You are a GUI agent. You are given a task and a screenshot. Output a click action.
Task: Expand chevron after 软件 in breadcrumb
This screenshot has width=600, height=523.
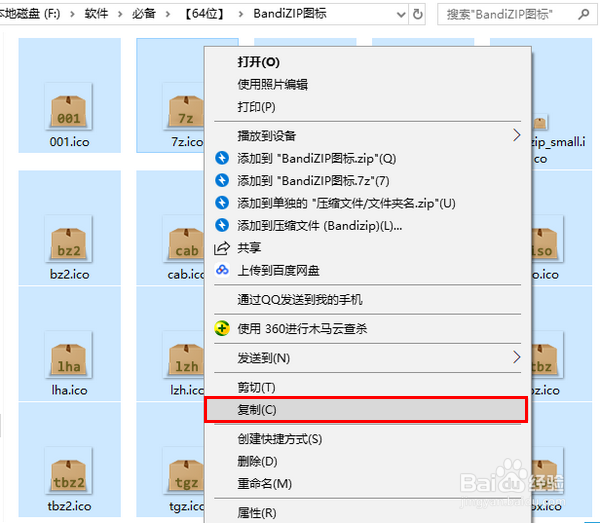(x=120, y=14)
